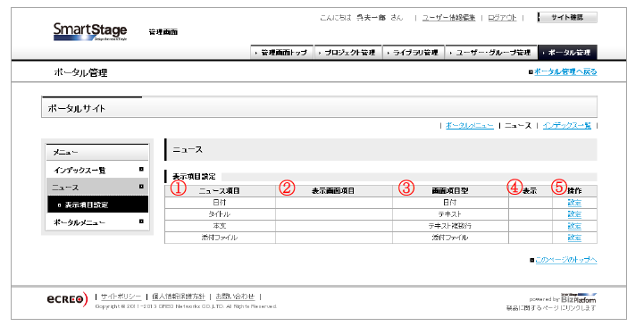
Task: Click このページのトップへ link
Action: pyautogui.click(x=566, y=260)
